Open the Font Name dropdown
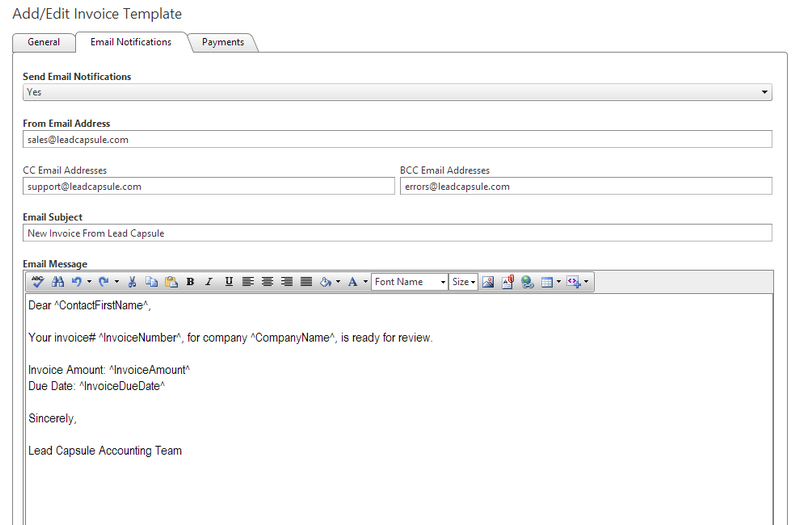 point(410,282)
